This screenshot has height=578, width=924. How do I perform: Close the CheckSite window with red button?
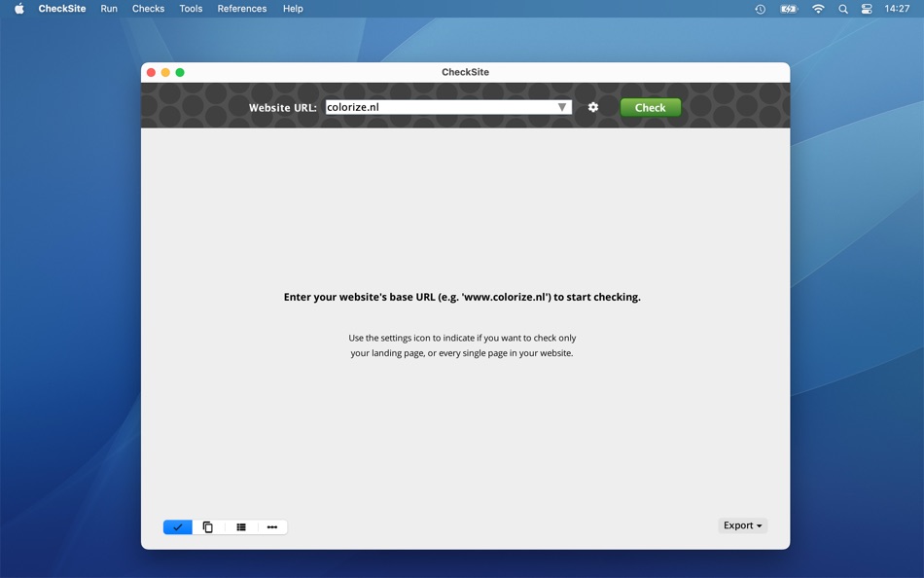(x=151, y=72)
